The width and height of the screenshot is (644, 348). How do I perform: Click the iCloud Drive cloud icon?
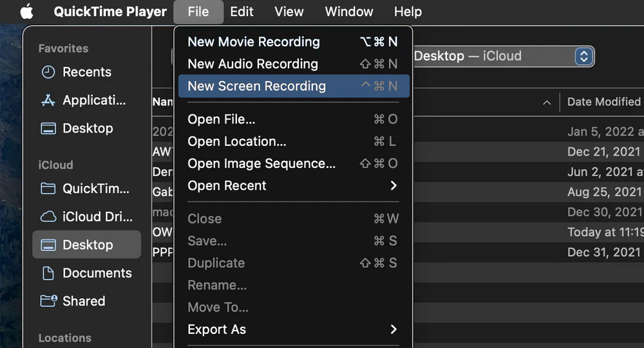[x=48, y=216]
